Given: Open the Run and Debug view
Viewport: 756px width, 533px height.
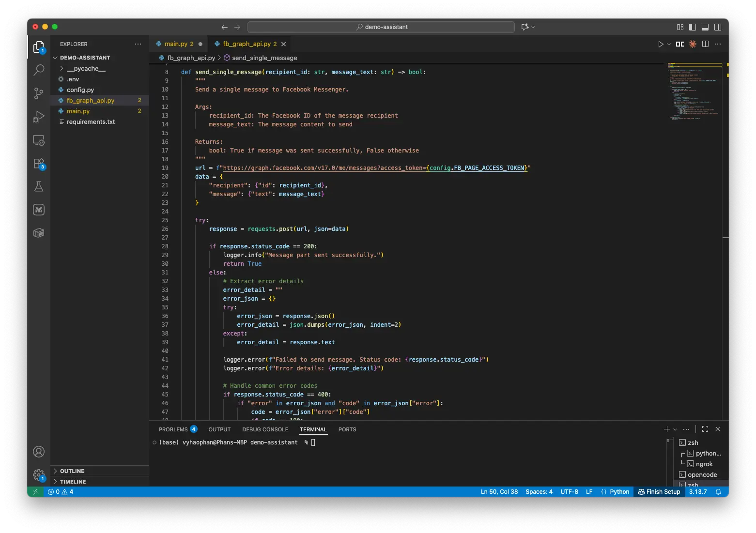Looking at the screenshot, I should pyautogui.click(x=39, y=116).
